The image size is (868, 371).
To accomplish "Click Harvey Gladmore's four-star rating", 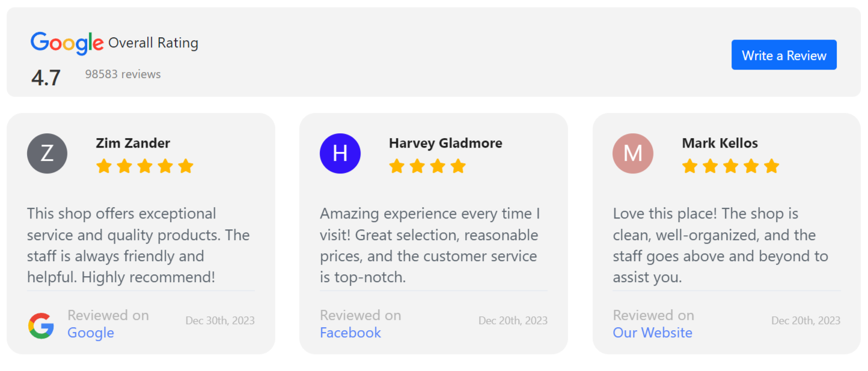I will [x=427, y=166].
